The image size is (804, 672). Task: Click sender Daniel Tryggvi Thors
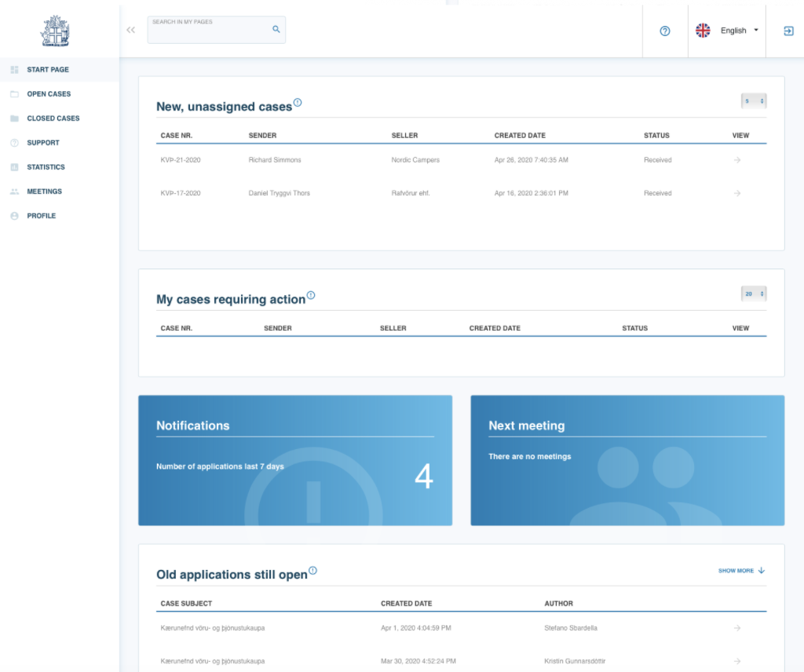pyautogui.click(x=280, y=193)
